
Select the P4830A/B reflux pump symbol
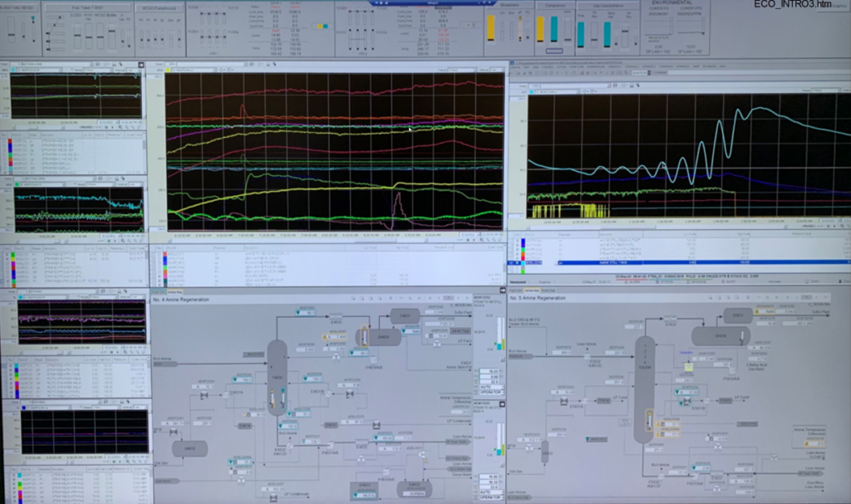(373, 361)
